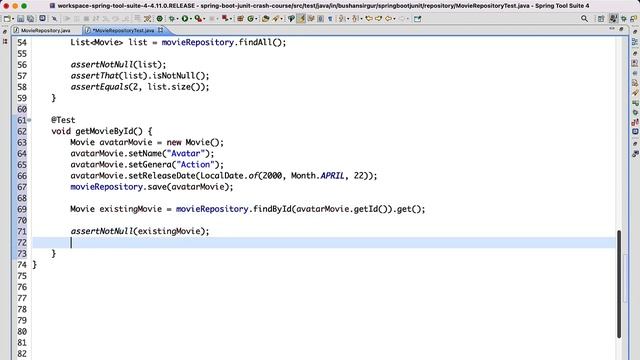Click the getMovieById method name
The width and height of the screenshot is (640, 360).
(x=104, y=131)
